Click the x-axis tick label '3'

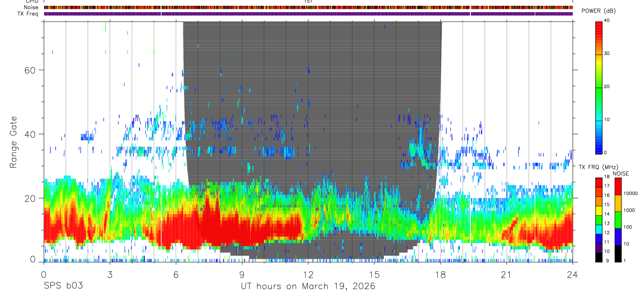110,274
